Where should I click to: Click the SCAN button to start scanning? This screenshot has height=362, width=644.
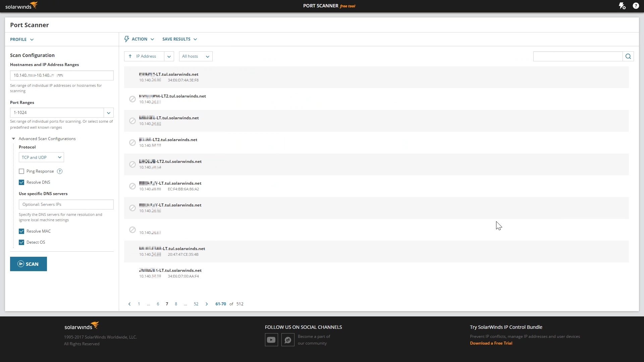[28, 264]
